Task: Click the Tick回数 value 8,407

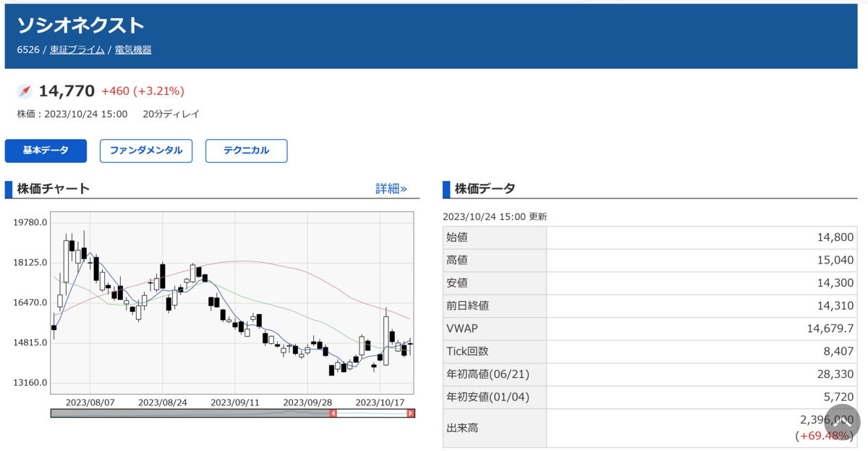Action: (x=837, y=351)
